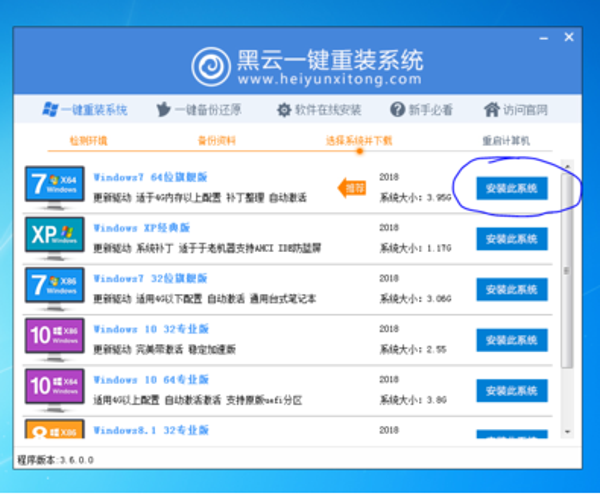600x496 pixels.
Task: Click the www.heiyunxitong.com website address
Action: coord(329,80)
